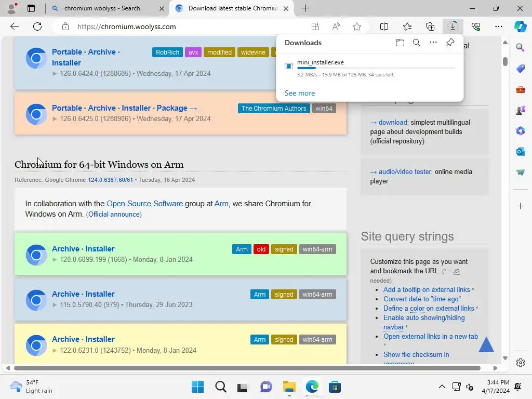Click the site info lock icon

pos(65,26)
